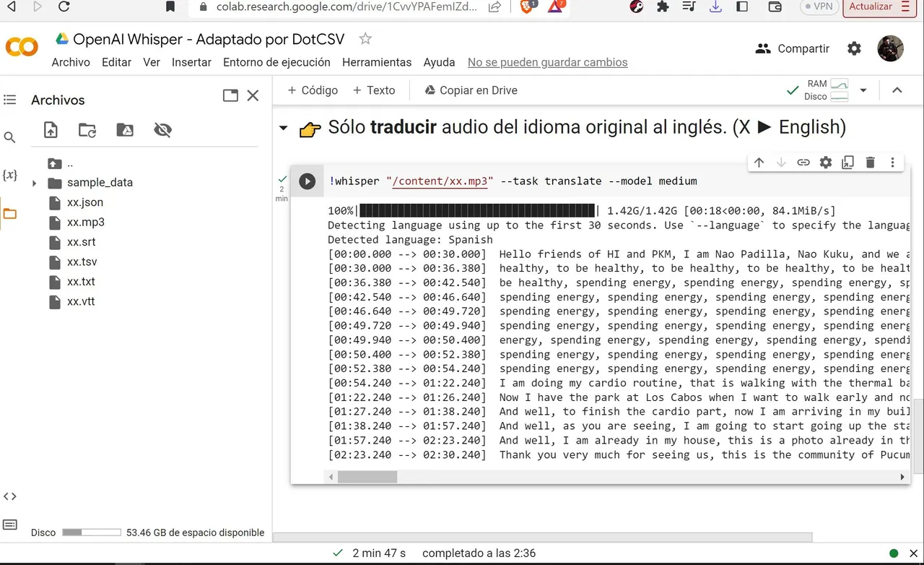This screenshot has height=565, width=924.
Task: Refresh the file list in Archivos
Action: click(87, 130)
